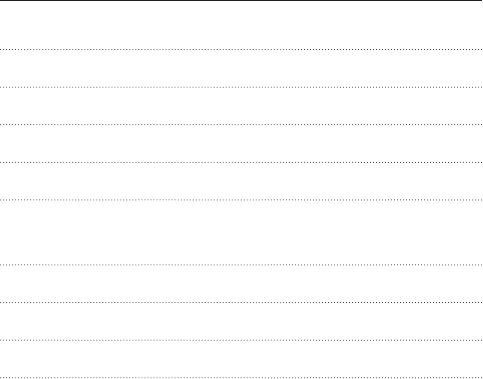Click the third dotted line from the top

pyautogui.click(x=241, y=125)
